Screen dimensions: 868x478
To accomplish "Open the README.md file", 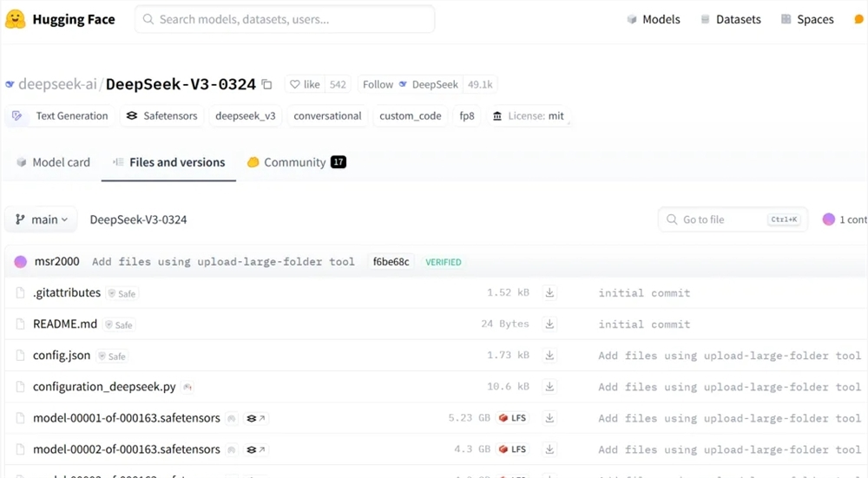I will point(65,324).
